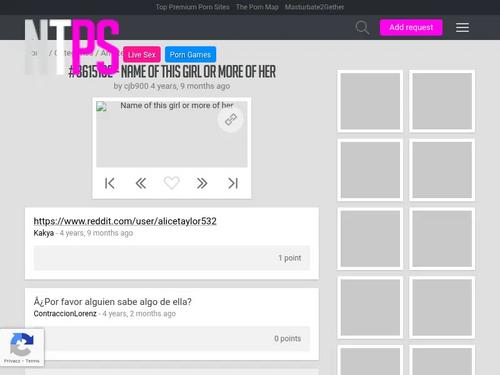Click the Add request button

click(x=411, y=27)
